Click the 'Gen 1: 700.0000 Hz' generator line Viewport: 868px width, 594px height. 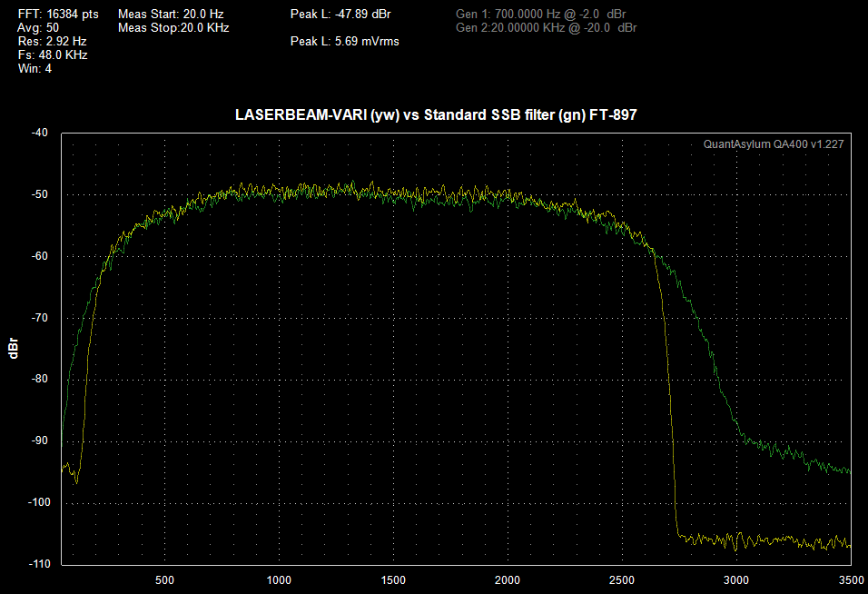pos(541,15)
